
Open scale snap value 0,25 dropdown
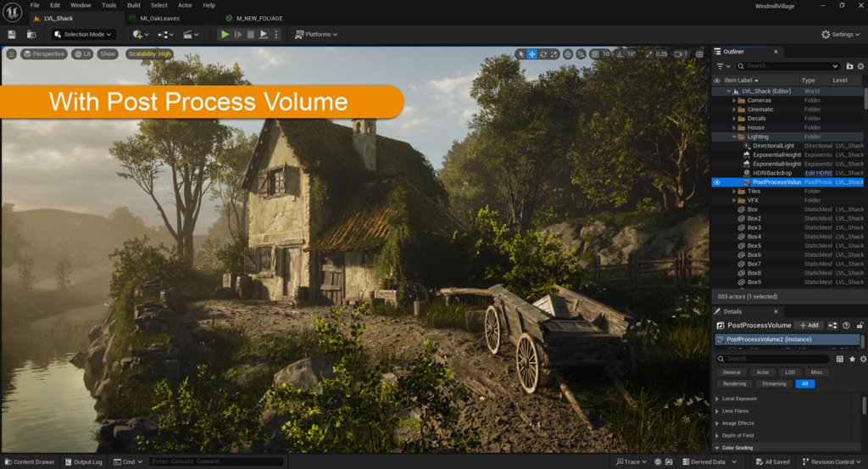661,53
